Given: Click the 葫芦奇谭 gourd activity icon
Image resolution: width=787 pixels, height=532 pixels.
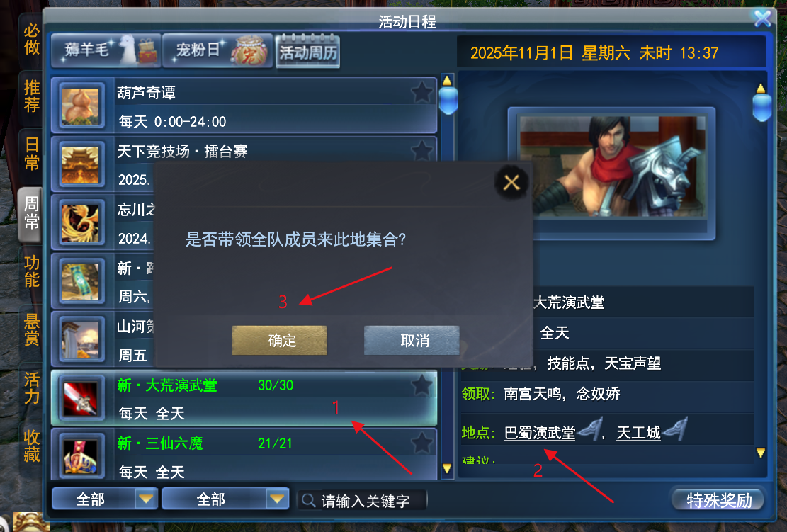Looking at the screenshot, I should (x=81, y=106).
